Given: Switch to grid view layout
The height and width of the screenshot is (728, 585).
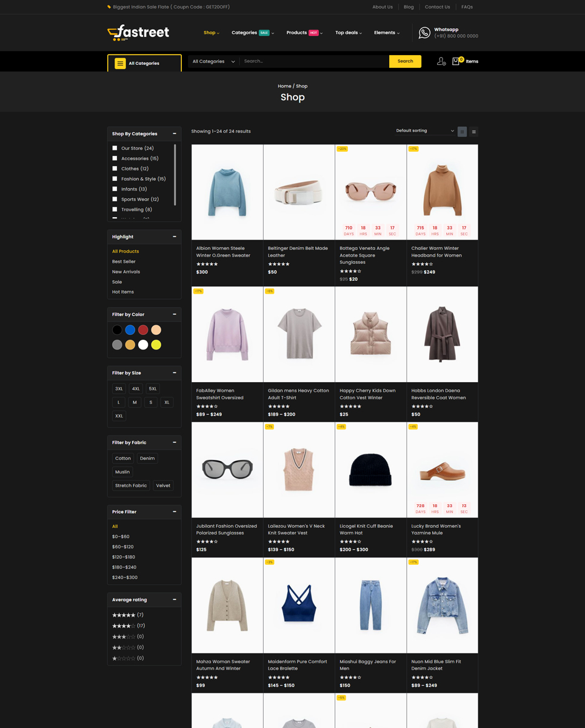Looking at the screenshot, I should coord(462,132).
